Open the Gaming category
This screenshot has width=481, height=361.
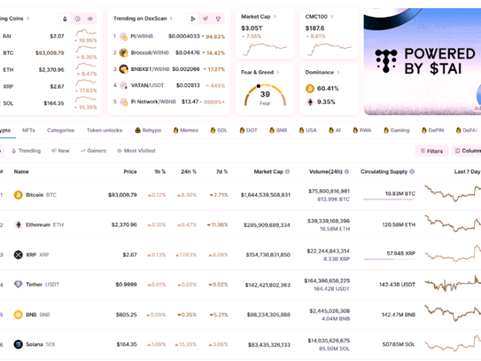click(396, 130)
